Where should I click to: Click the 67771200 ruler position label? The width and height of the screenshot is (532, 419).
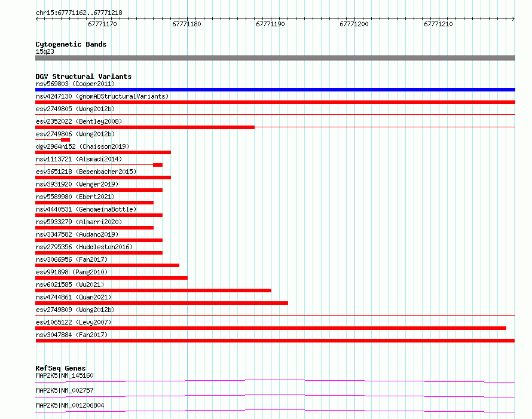[x=354, y=24]
